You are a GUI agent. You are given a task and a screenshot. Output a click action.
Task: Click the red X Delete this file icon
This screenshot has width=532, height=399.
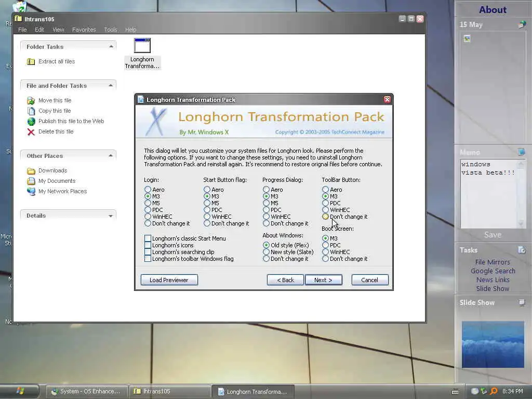(31, 132)
